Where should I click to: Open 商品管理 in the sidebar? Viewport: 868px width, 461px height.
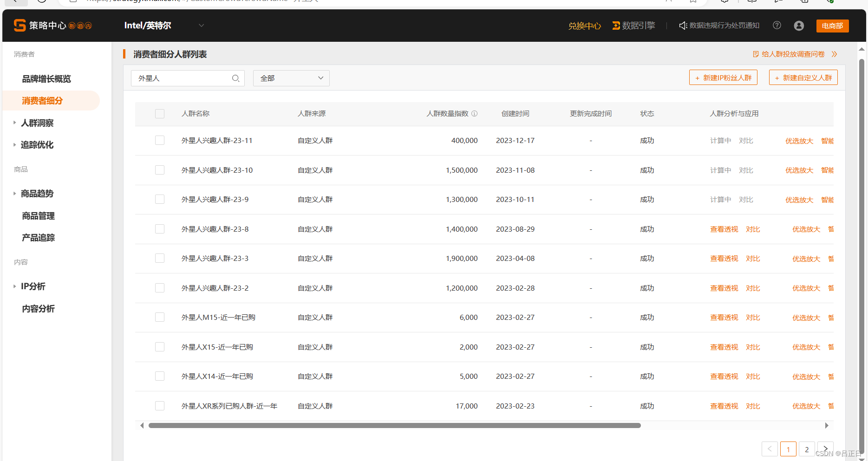click(x=39, y=216)
